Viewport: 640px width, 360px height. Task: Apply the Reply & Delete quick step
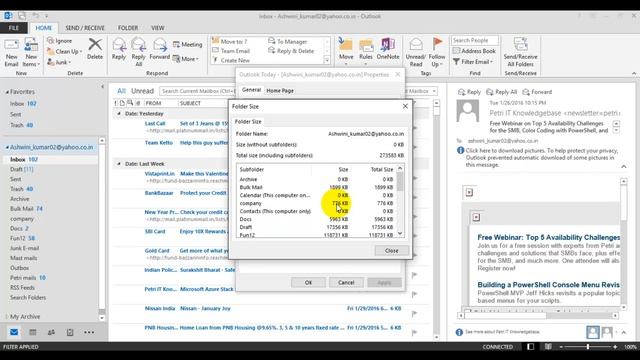(291, 51)
